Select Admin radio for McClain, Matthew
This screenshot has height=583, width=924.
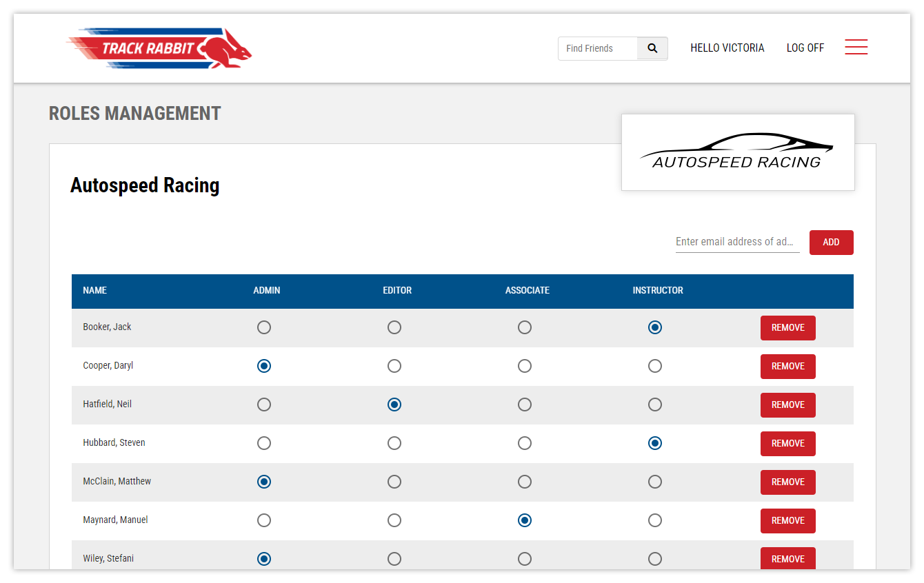(264, 482)
